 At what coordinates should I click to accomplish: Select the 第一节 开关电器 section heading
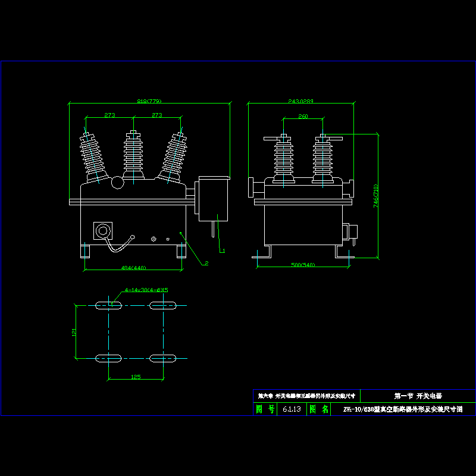[418, 396]
